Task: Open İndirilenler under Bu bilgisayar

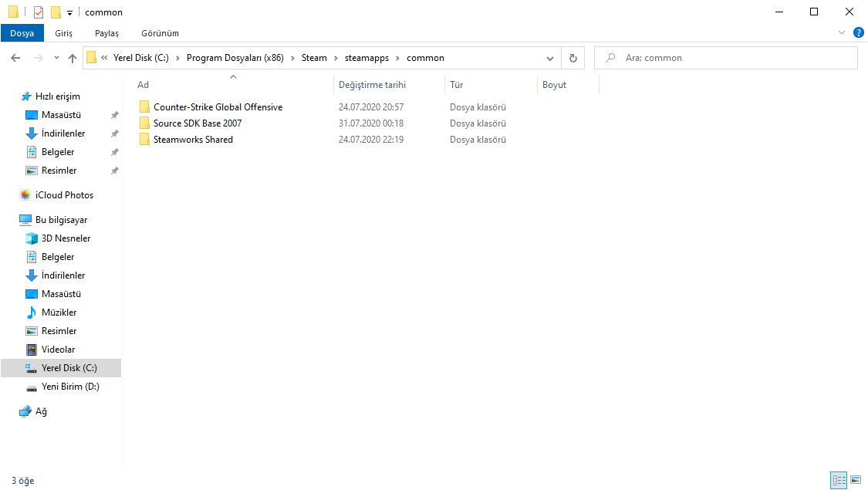Action: pos(63,275)
